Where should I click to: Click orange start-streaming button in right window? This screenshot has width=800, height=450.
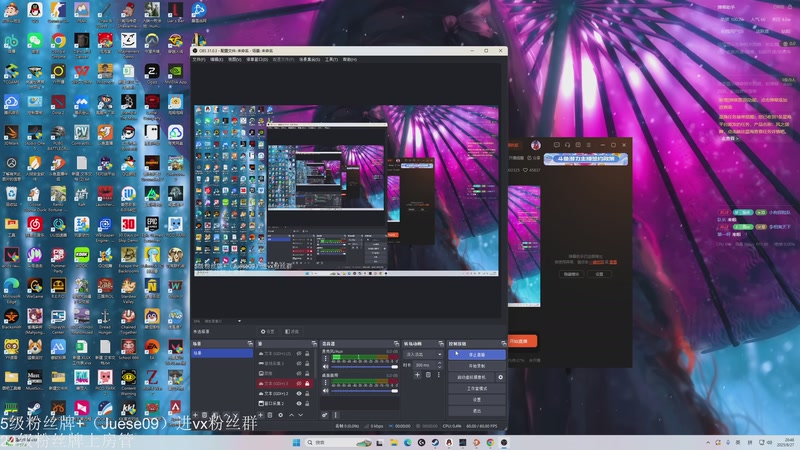point(522,341)
